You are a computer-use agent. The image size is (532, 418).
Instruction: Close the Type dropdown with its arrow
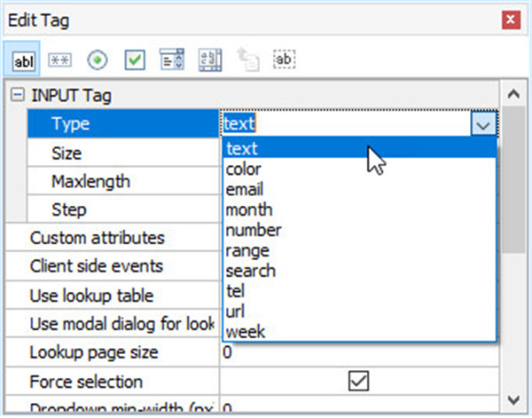click(482, 124)
